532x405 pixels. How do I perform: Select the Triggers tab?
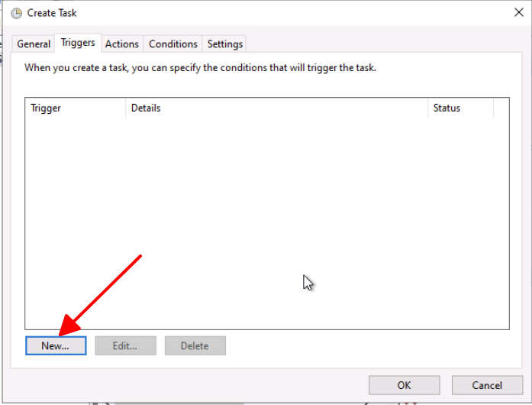[78, 44]
